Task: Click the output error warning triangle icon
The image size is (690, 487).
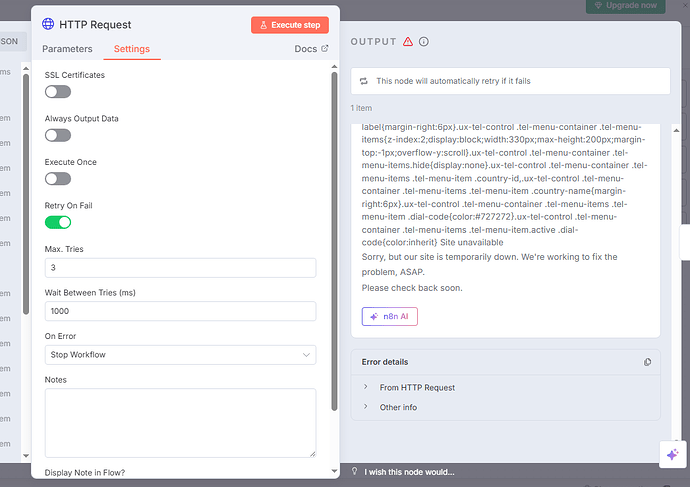Action: (x=408, y=41)
